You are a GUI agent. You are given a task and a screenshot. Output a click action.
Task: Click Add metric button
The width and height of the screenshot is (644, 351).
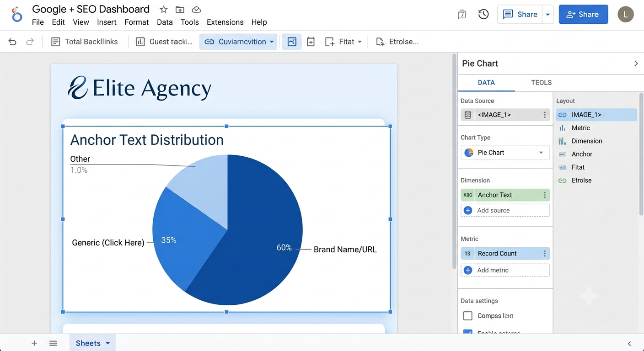point(505,270)
